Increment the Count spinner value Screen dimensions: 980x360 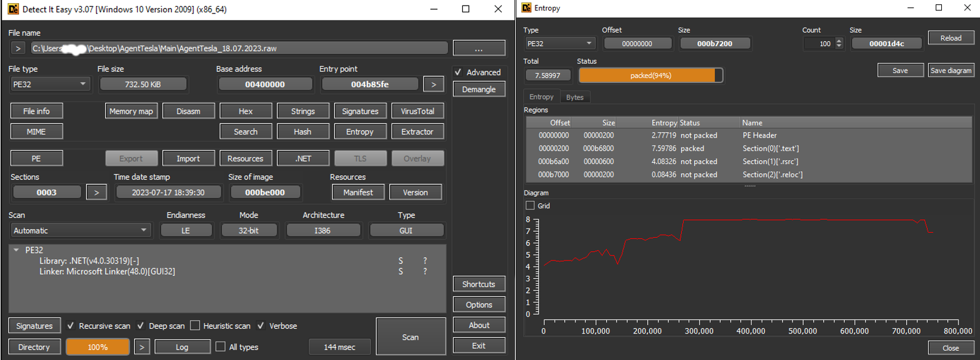pos(839,41)
